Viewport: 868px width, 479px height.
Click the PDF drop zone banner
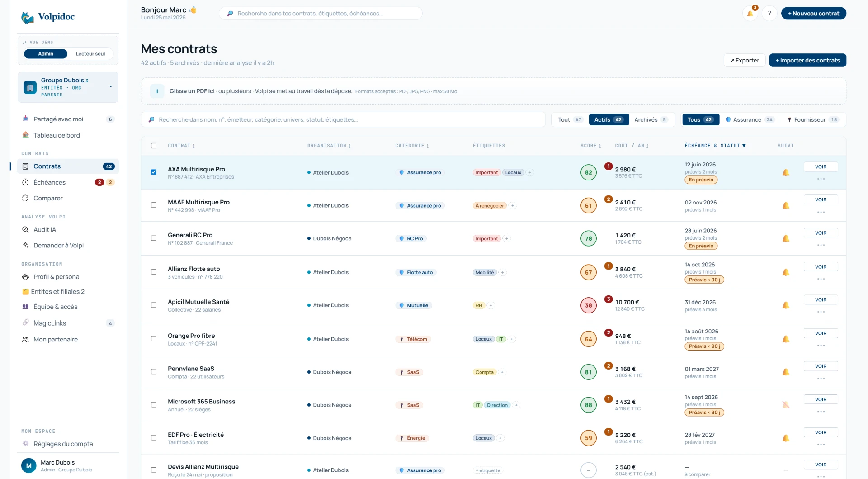click(493, 91)
